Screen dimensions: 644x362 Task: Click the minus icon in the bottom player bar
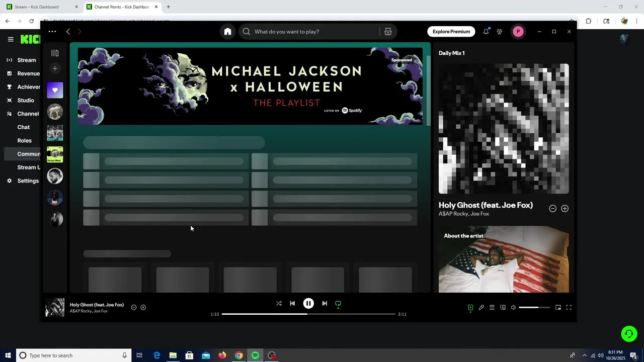(x=134, y=307)
